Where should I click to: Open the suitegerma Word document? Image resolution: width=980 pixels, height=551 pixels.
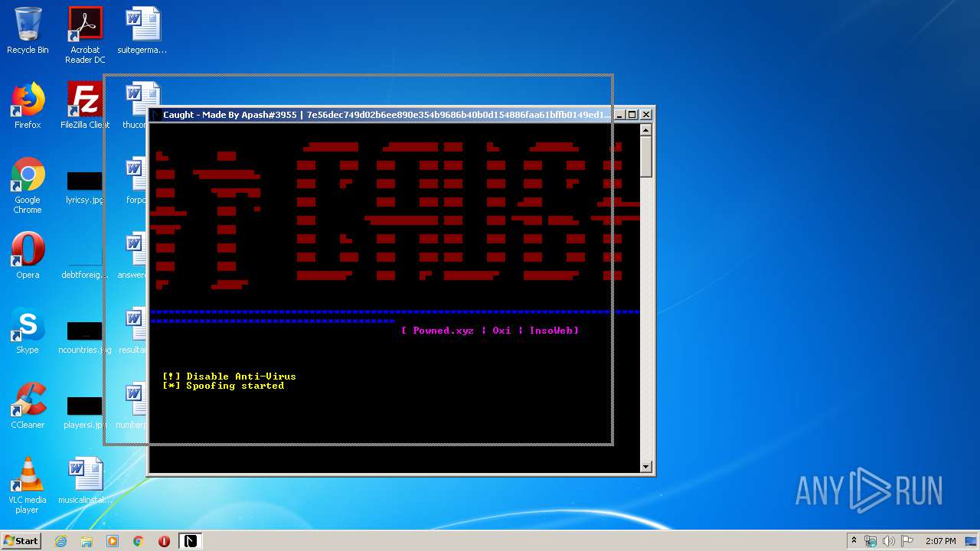[x=142, y=31]
